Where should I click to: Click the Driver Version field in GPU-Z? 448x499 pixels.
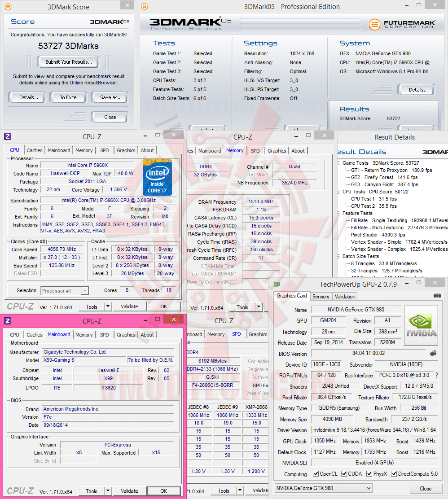(x=374, y=430)
